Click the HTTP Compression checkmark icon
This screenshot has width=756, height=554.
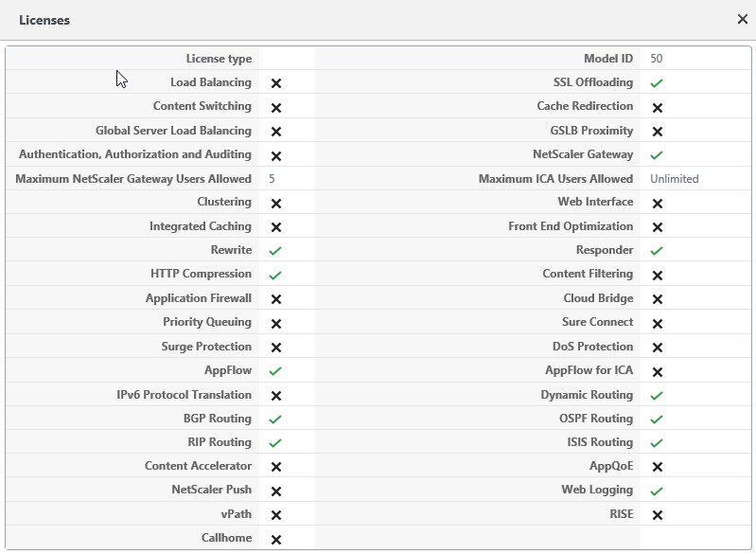tap(275, 275)
